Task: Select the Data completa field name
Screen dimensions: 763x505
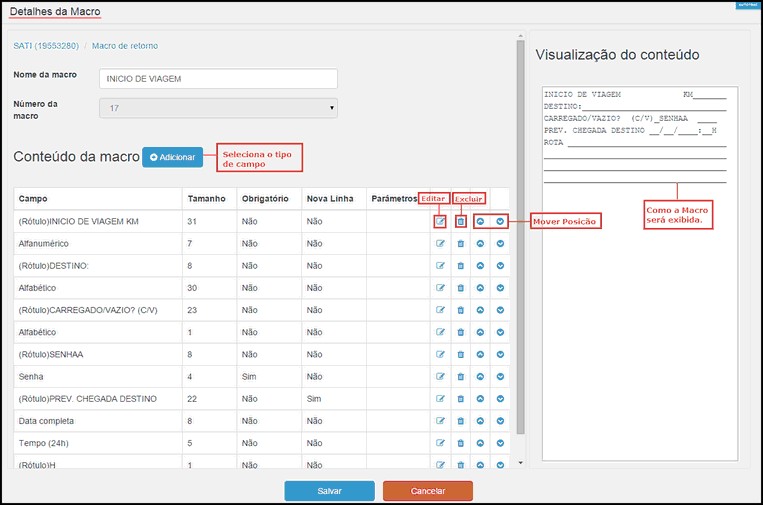Action: tap(46, 421)
